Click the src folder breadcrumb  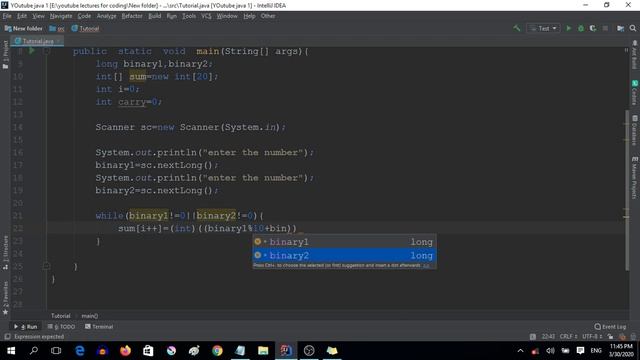click(57, 29)
